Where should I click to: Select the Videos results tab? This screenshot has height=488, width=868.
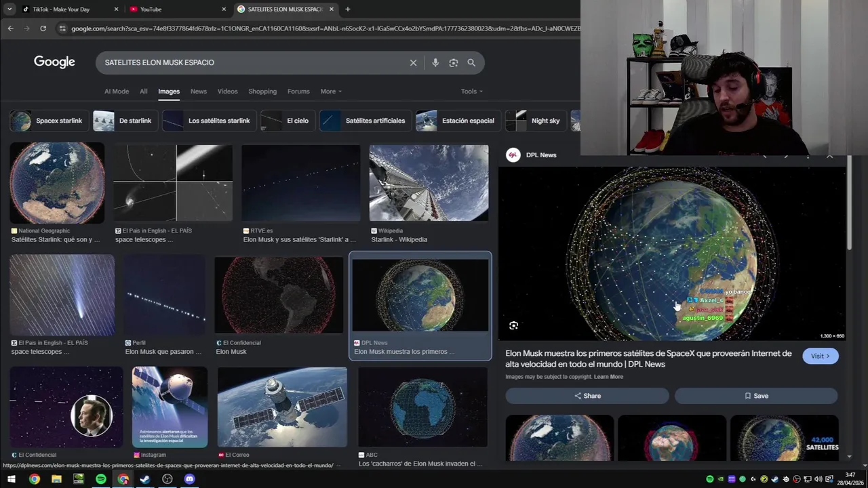227,91
